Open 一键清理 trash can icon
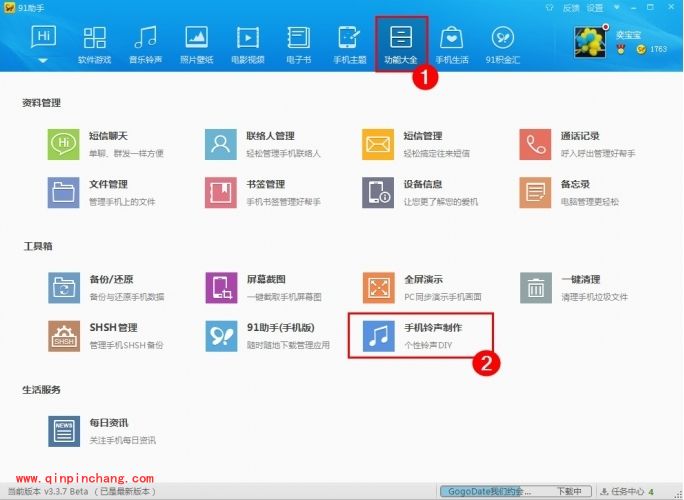Image resolution: width=684 pixels, height=500 pixels. [x=536, y=288]
